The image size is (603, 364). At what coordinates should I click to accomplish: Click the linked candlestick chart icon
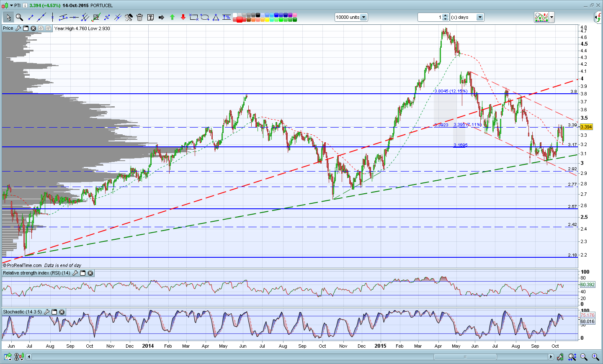pyautogui.click(x=19, y=357)
